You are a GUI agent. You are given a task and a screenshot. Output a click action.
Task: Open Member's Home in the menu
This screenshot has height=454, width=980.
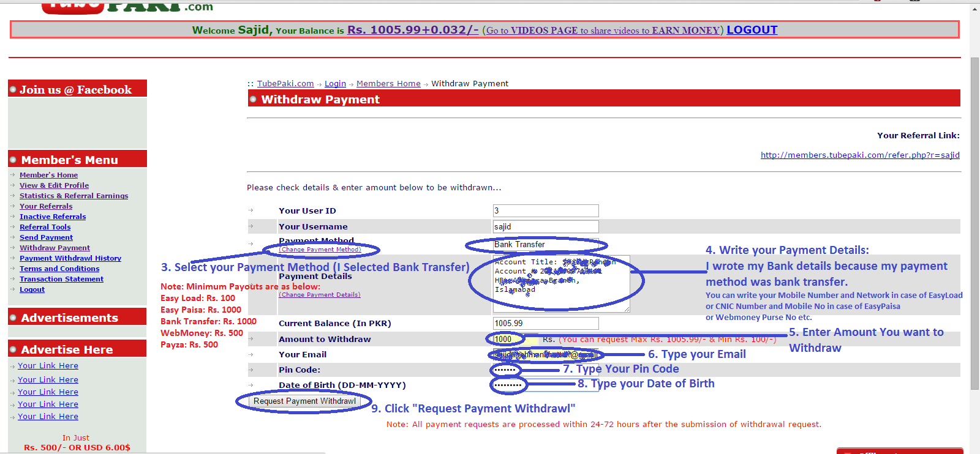click(x=48, y=175)
